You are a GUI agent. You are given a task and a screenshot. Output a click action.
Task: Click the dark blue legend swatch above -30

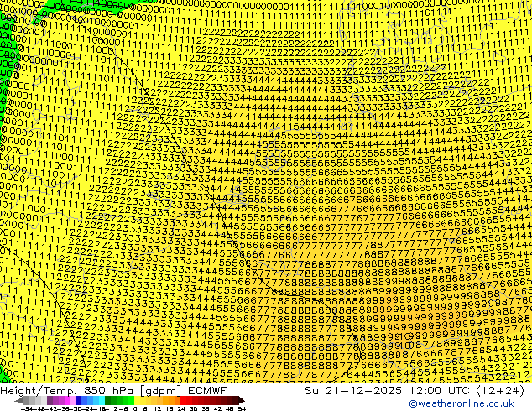point(79,401)
